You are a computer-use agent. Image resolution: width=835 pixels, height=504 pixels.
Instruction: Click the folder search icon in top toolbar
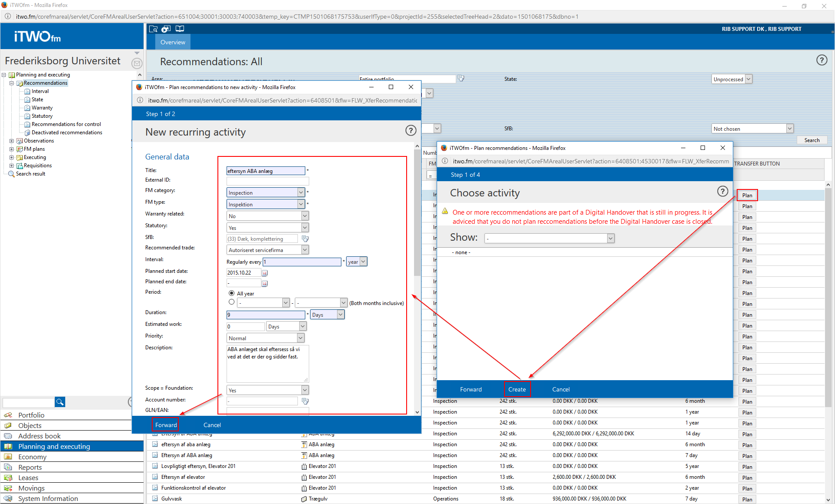pyautogui.click(x=153, y=29)
